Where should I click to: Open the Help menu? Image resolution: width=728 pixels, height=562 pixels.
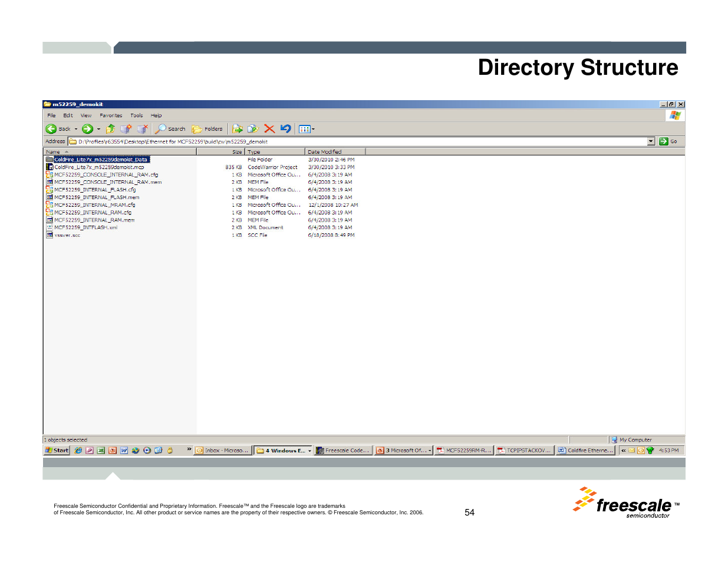click(x=156, y=115)
